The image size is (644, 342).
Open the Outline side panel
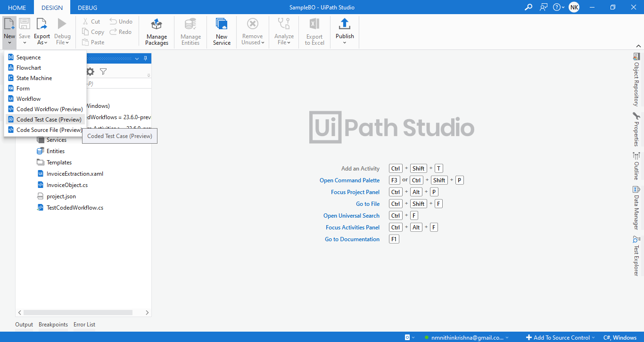click(x=636, y=166)
